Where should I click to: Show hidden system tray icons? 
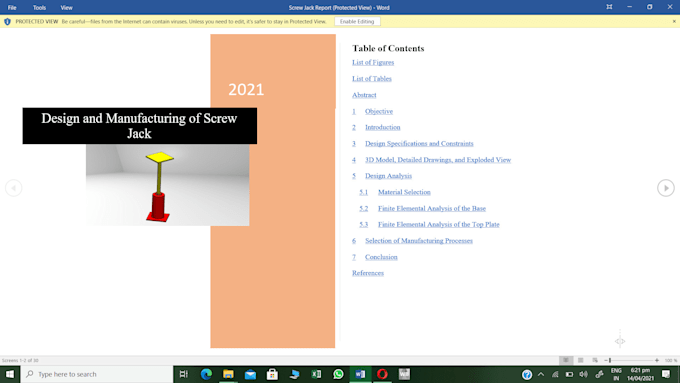[x=541, y=374]
